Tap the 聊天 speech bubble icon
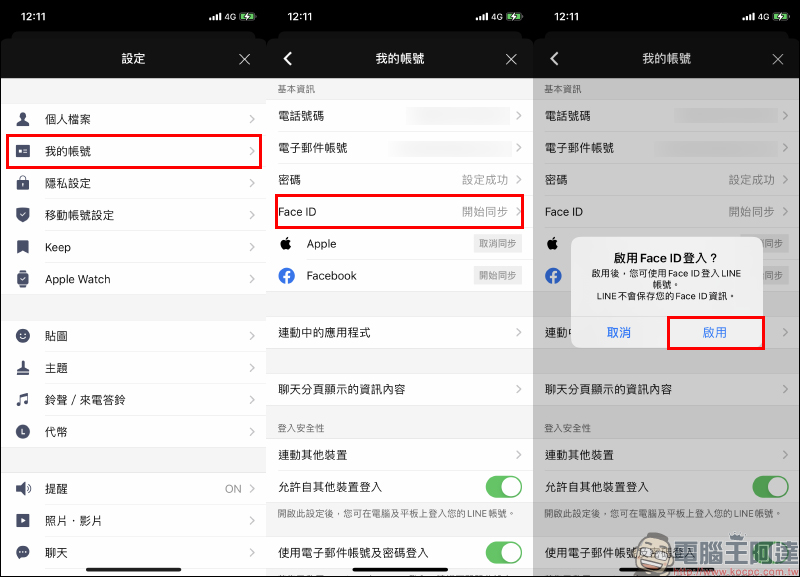Screen dimensions: 800x577 pos(22,553)
